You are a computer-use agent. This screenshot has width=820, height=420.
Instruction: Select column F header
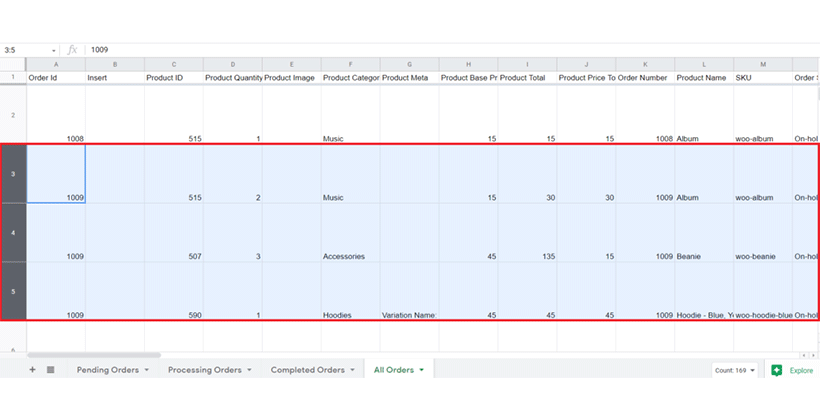(350, 64)
